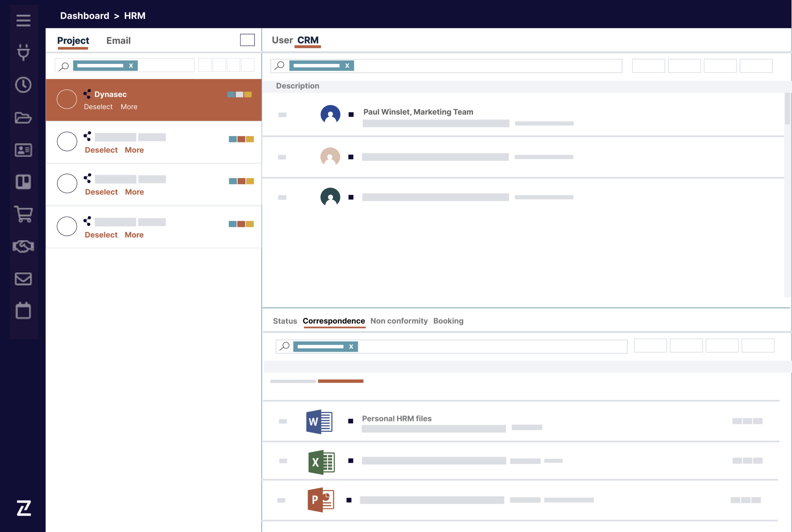Viewport: 792px width, 532px height.
Task: Open the kanban board icon in the sidebar
Action: pyautogui.click(x=24, y=182)
